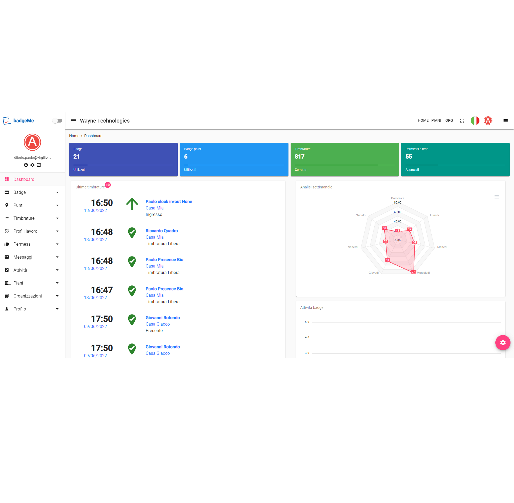
Task: Click the red A user avatar
Action: coord(32,142)
